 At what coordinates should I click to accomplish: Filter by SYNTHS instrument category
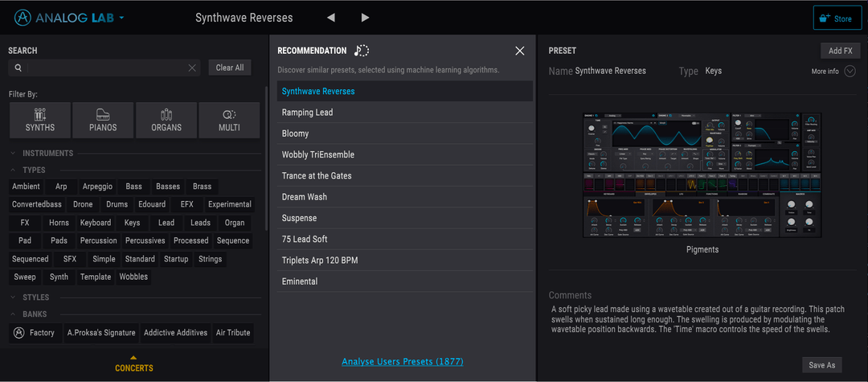pos(40,120)
